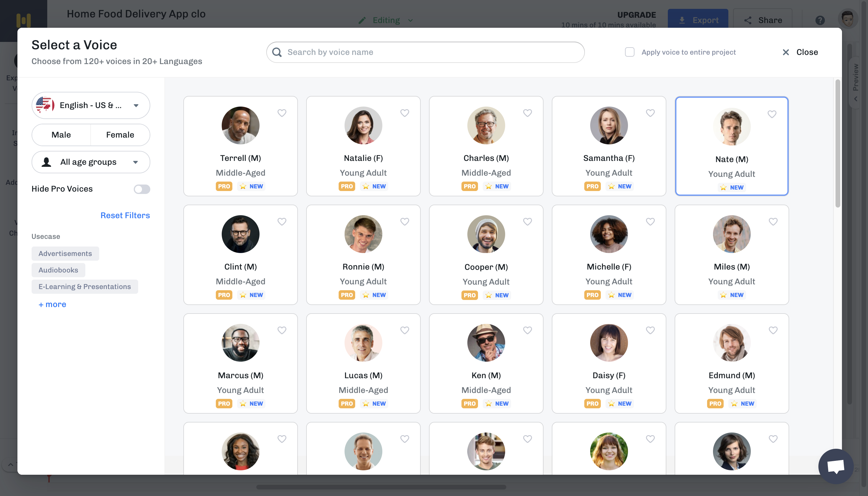This screenshot has width=868, height=496.
Task: Toggle favorite icon for Edmund (M)
Action: (x=773, y=330)
